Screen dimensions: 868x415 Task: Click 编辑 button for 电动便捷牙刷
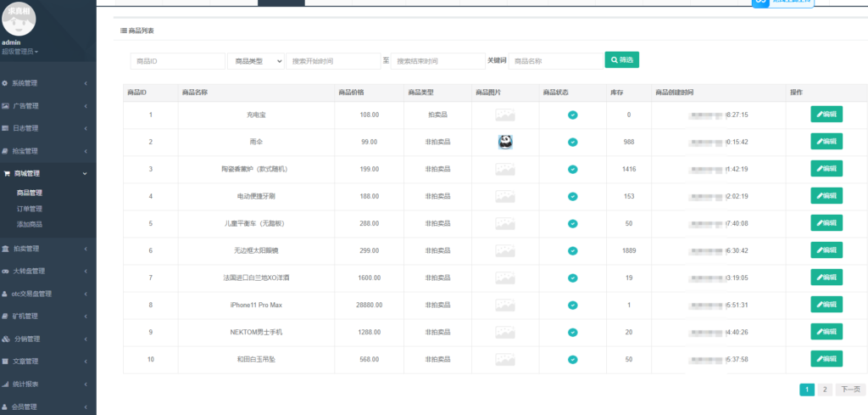pyautogui.click(x=826, y=196)
